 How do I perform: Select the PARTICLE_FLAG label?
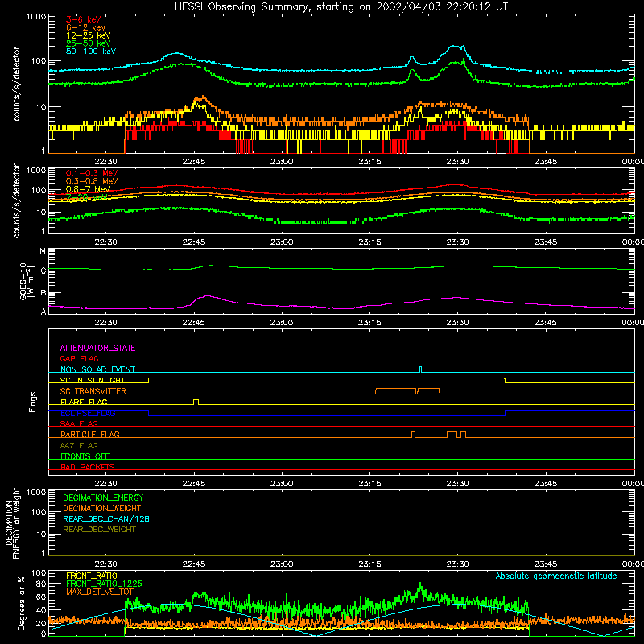click(90, 434)
